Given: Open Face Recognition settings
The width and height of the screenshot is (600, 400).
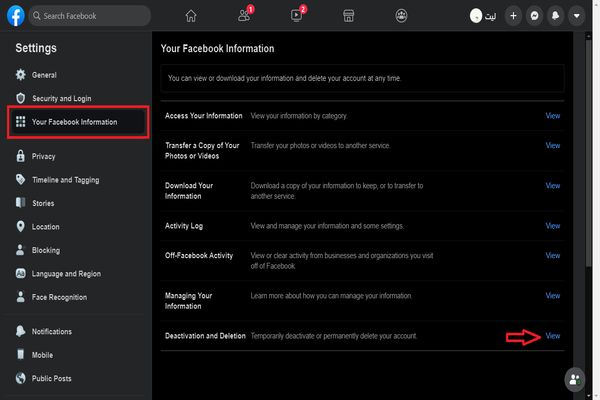Looking at the screenshot, I should tap(59, 297).
